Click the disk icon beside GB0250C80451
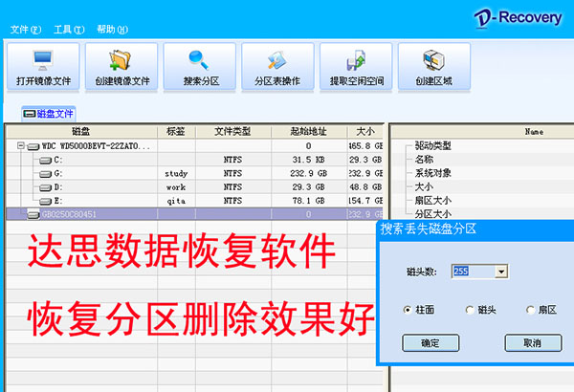Image resolution: width=574 pixels, height=392 pixels. (x=33, y=214)
